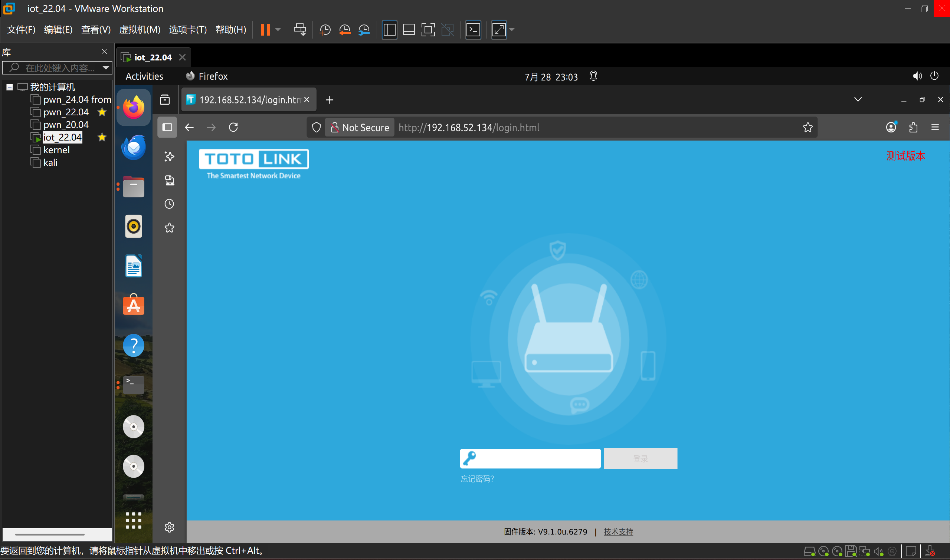Viewport: 950px width, 560px height.
Task: Open the 技术支持 link in footer
Action: (x=618, y=531)
